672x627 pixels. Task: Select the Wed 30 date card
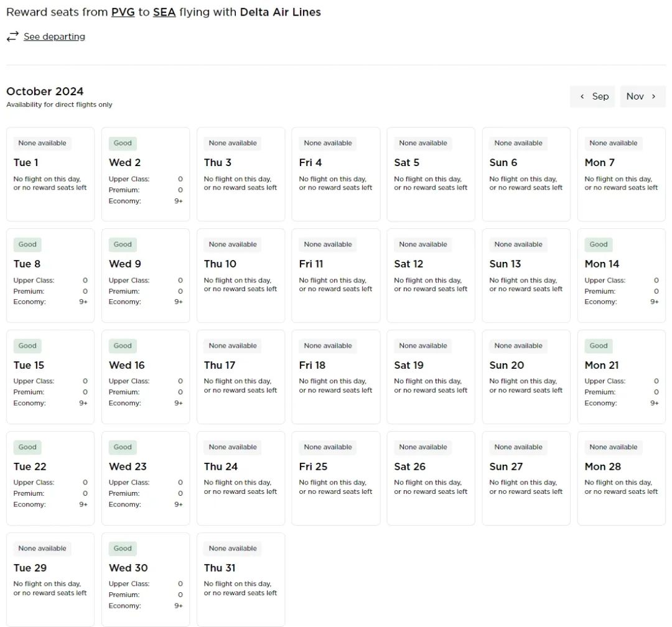[x=146, y=580]
